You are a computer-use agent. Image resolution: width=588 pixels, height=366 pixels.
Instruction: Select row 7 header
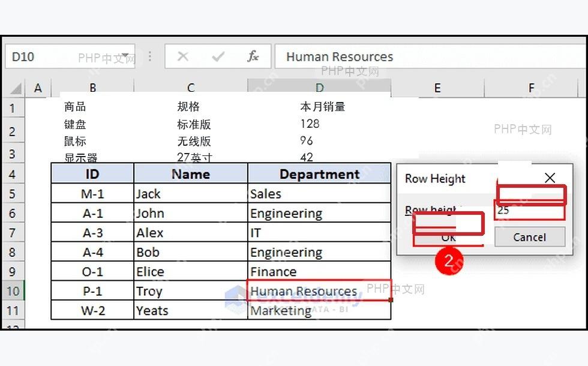tap(13, 233)
